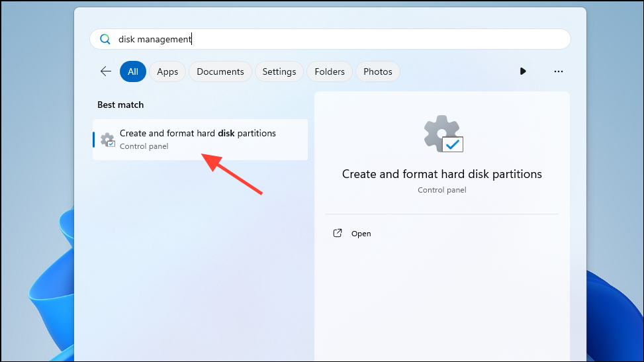Click the 'Best match' heading
The height and width of the screenshot is (362, 644).
pyautogui.click(x=120, y=105)
